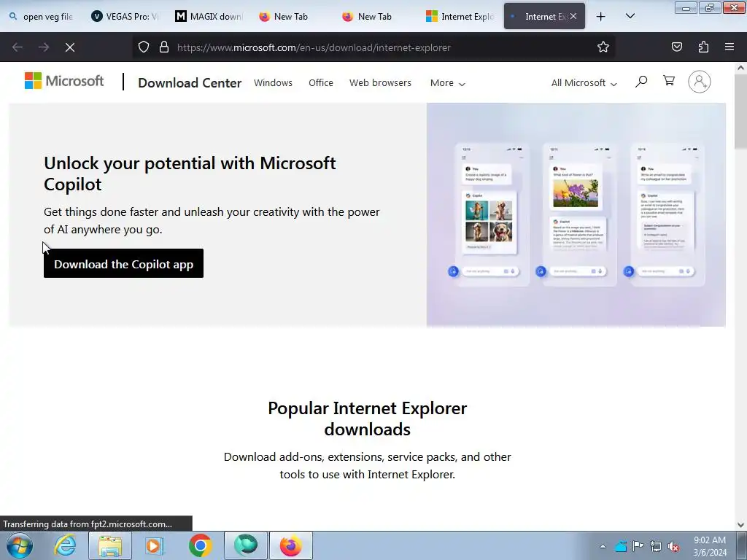Open the Windows navigation link
This screenshot has width=747, height=560.
click(273, 83)
